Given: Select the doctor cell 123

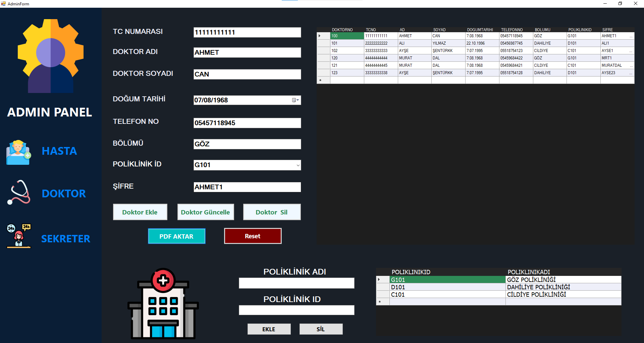Looking at the screenshot, I should (347, 73).
